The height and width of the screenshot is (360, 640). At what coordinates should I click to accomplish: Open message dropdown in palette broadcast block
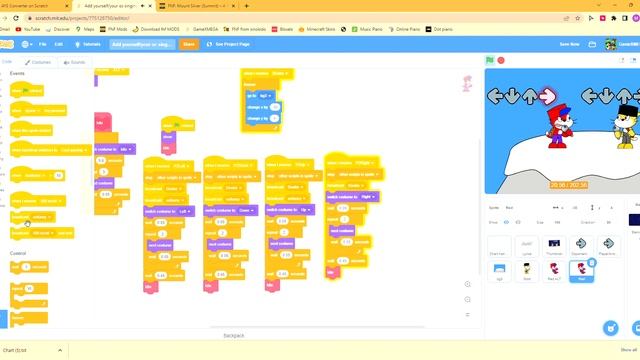coord(42,217)
